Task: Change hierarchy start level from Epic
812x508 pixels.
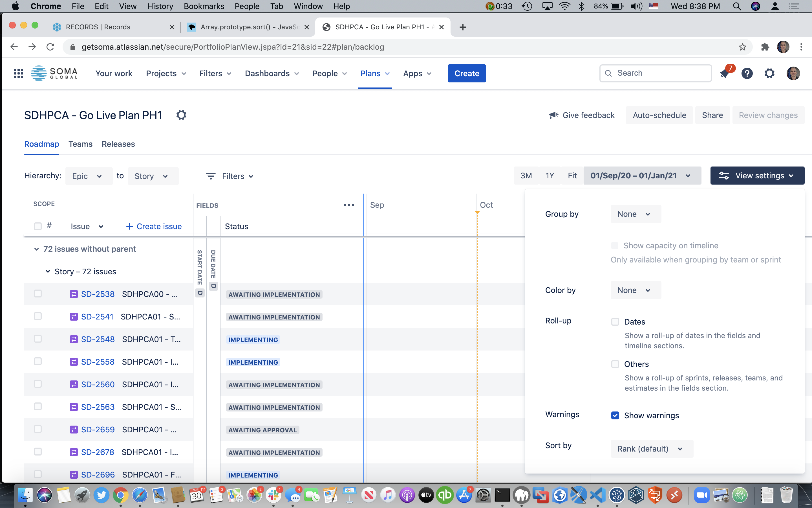Action: [89, 176]
